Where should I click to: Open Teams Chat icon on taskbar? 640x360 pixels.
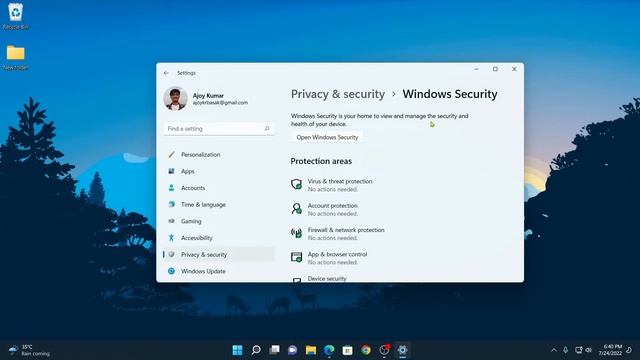tap(293, 350)
